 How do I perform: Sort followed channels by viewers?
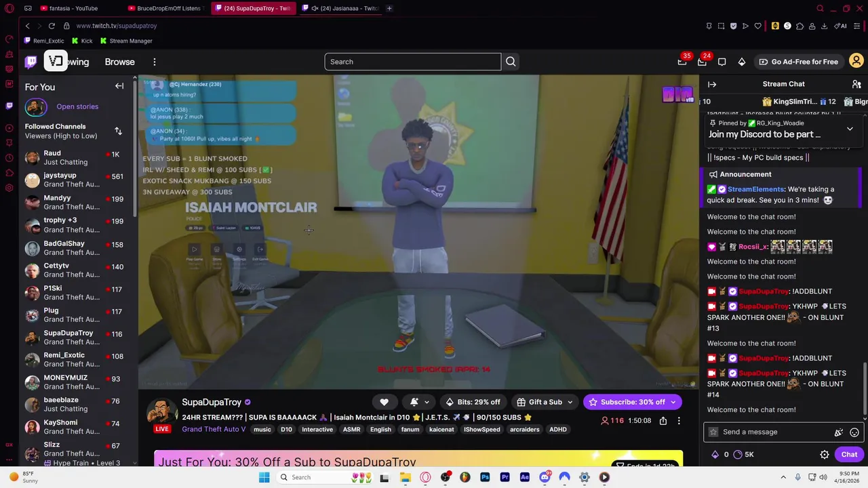pyautogui.click(x=118, y=131)
